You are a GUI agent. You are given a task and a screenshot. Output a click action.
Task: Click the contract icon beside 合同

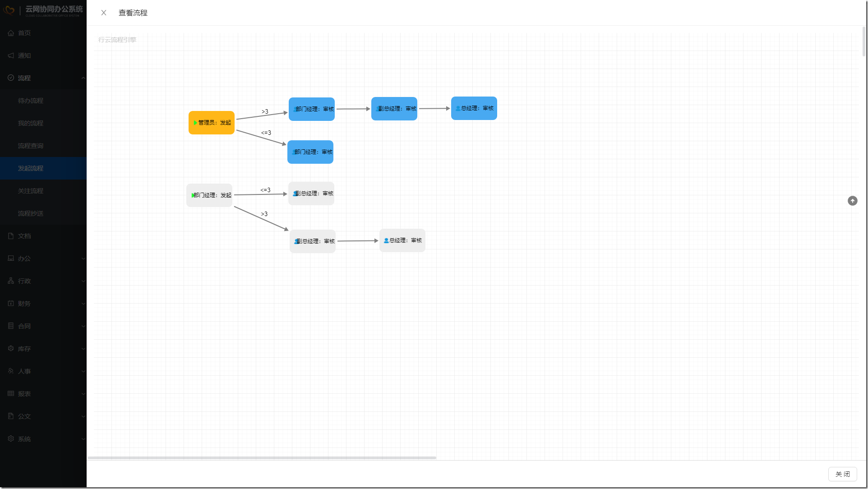pos(11,326)
